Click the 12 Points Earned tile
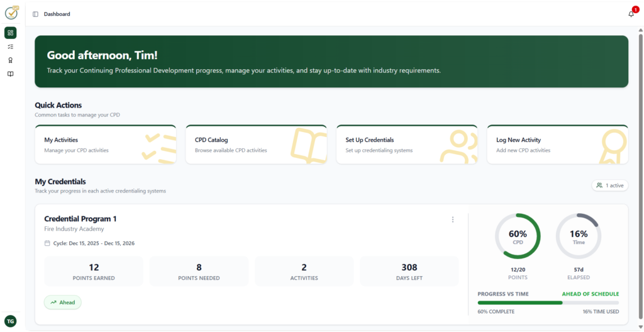 tap(94, 271)
